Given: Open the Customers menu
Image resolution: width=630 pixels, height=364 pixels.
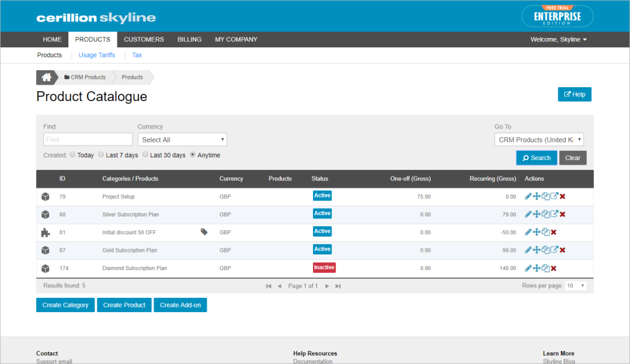Looking at the screenshot, I should pos(144,39).
